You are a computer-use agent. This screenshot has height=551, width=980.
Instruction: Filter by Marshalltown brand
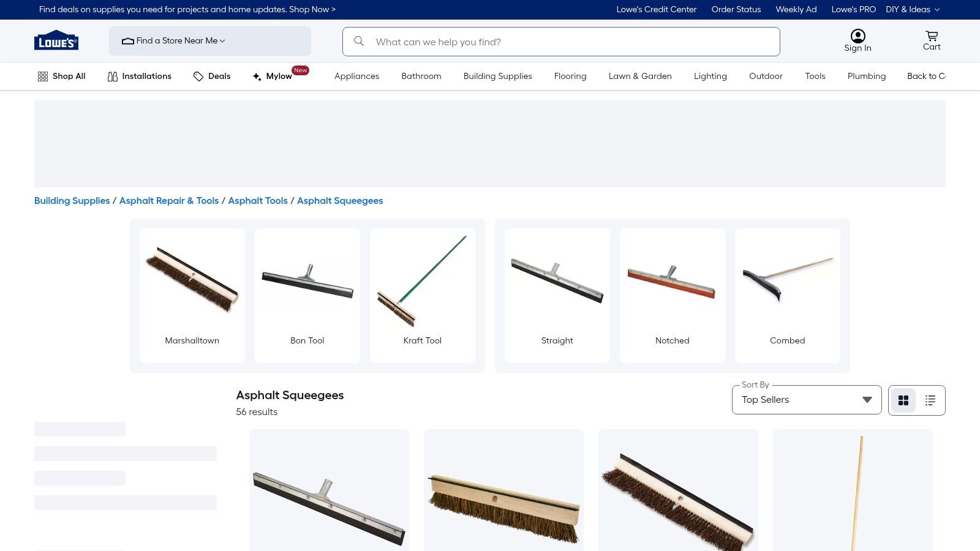(192, 295)
